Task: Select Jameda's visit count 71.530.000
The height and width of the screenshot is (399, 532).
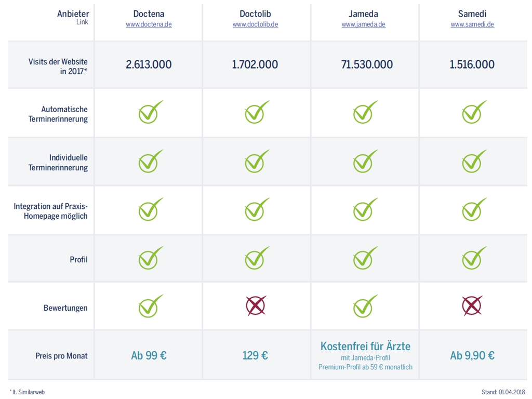Action: coord(367,64)
